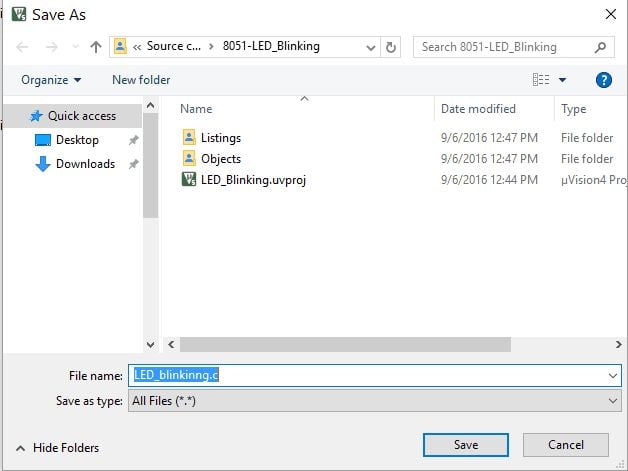Open the Objects folder

click(220, 159)
